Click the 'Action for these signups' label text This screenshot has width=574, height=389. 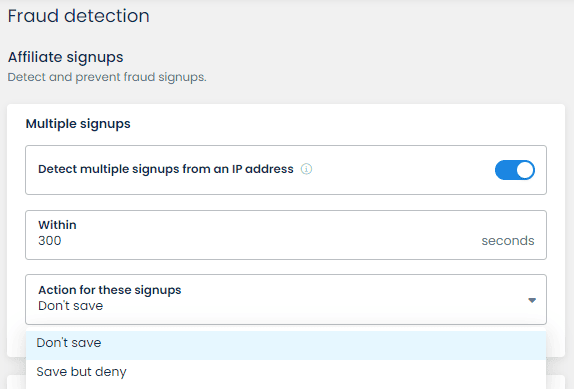110,290
